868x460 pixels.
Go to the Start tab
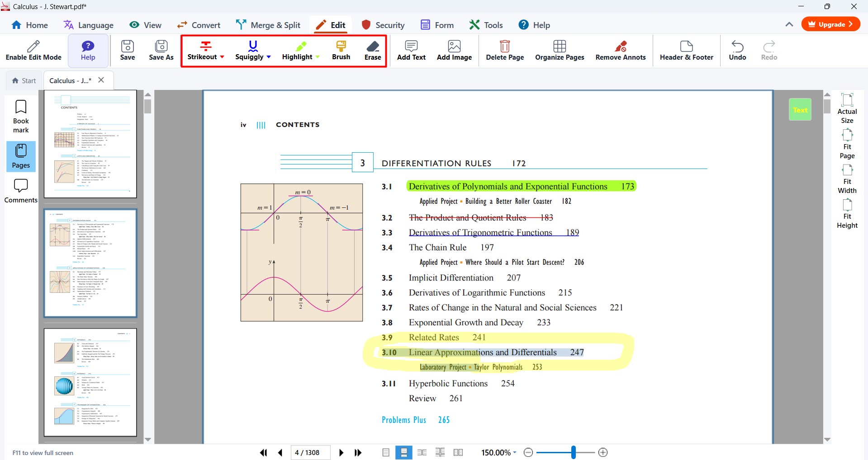[x=24, y=80]
